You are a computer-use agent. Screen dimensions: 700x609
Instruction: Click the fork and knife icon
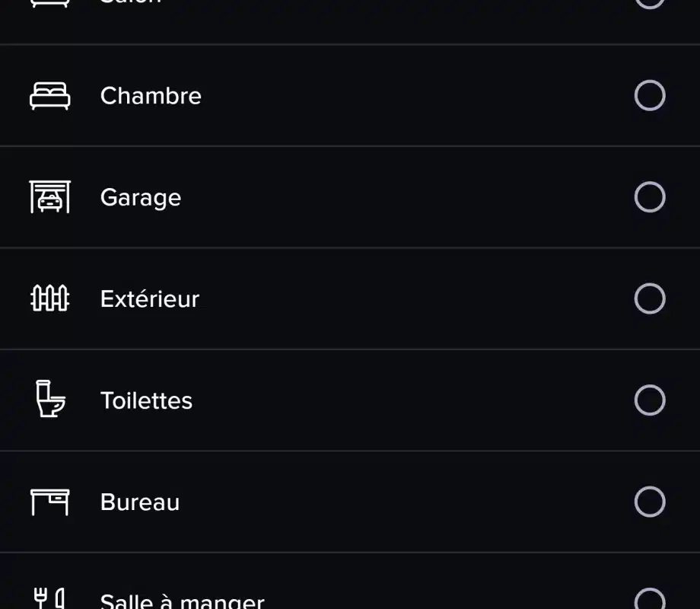pyautogui.click(x=49, y=598)
